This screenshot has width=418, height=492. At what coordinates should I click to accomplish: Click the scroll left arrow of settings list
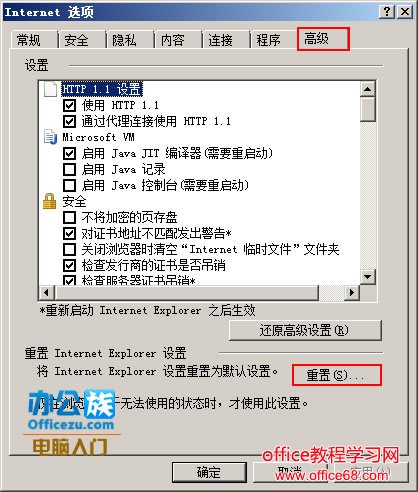coord(47,293)
